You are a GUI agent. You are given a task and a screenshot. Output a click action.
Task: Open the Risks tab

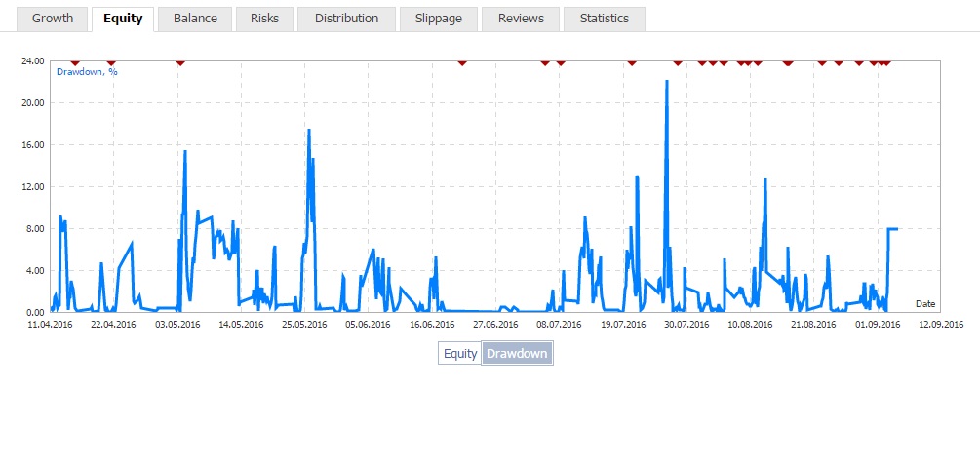[x=264, y=19]
